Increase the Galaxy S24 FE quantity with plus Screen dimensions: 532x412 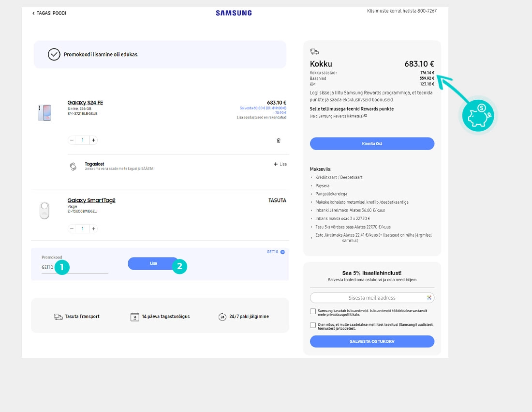(x=94, y=140)
